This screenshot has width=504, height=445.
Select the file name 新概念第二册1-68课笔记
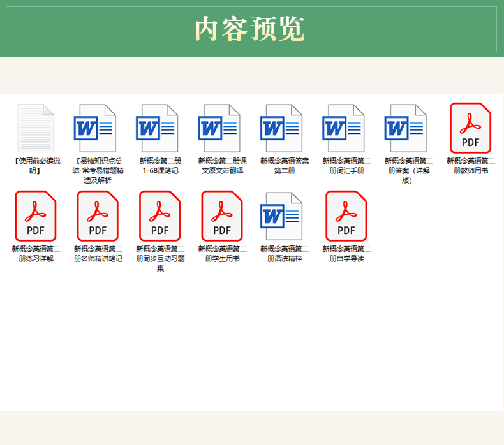click(x=160, y=166)
